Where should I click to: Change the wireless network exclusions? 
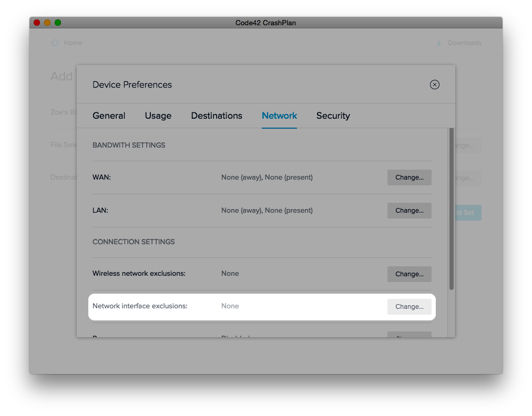coord(409,274)
